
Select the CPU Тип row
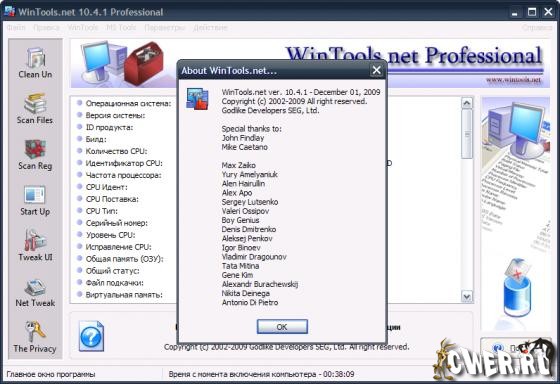(x=98, y=211)
